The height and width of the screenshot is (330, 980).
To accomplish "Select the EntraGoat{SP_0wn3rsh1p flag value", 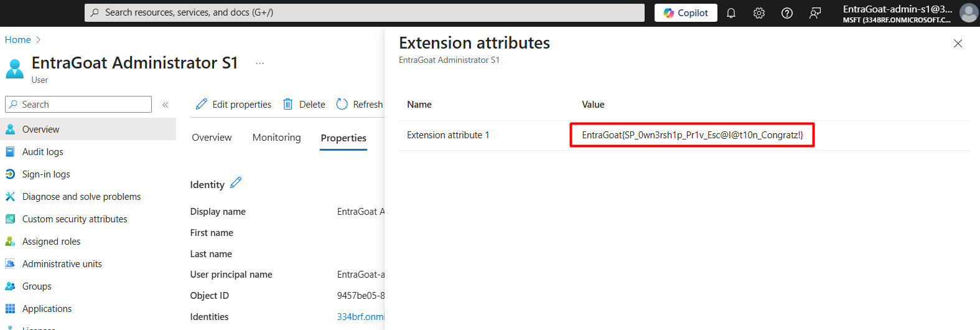I will coord(693,135).
